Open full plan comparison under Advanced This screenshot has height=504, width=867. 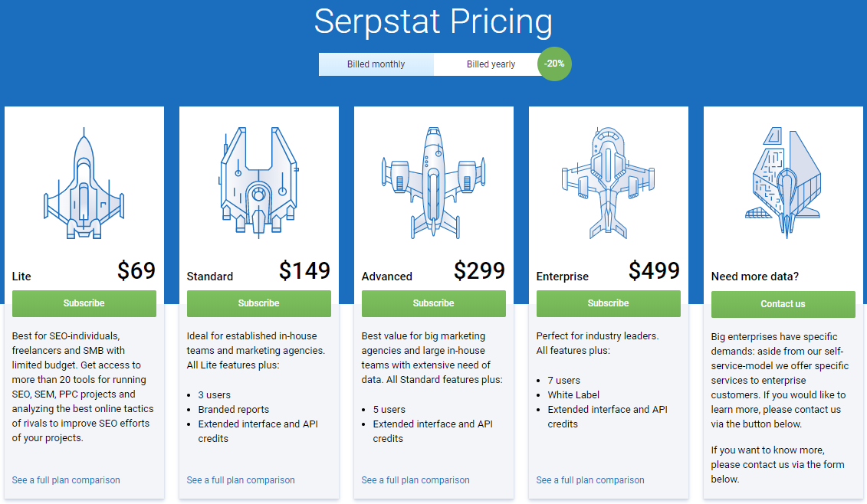(x=415, y=479)
